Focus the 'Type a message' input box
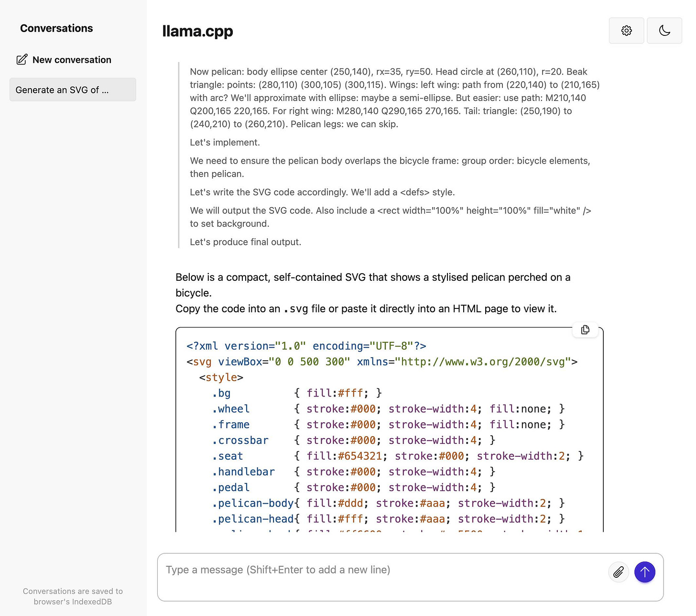Image resolution: width=696 pixels, height=616 pixels. (335, 570)
